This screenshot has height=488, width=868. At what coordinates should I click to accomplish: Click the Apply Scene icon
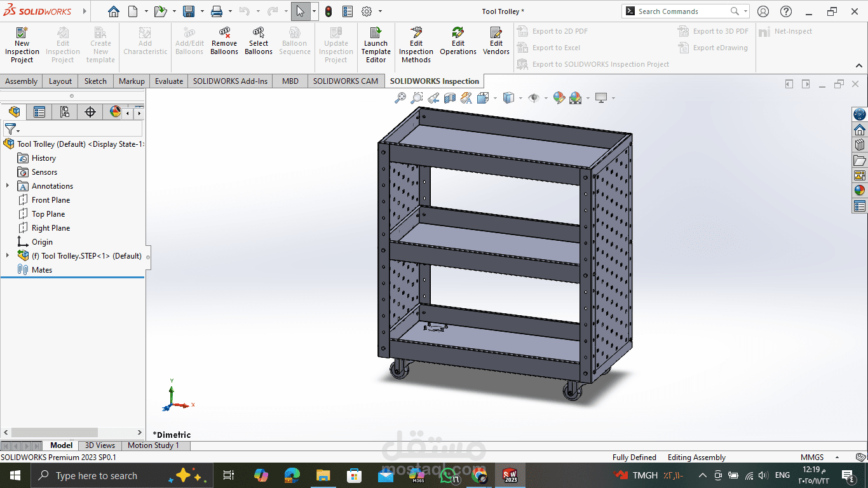(575, 97)
